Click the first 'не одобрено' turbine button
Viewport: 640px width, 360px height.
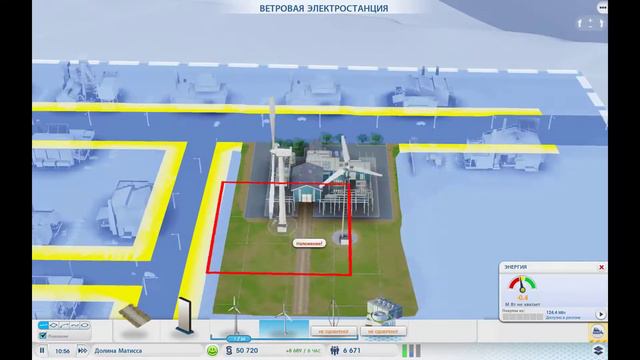(x=333, y=331)
